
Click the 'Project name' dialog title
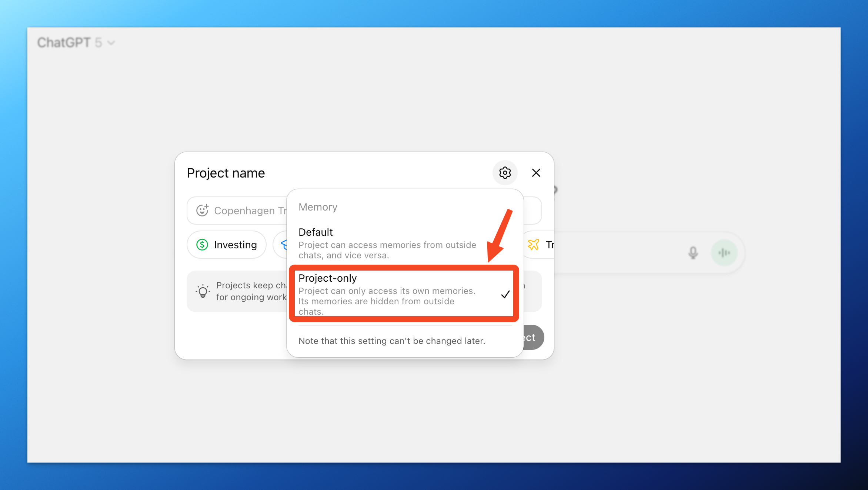tap(226, 173)
